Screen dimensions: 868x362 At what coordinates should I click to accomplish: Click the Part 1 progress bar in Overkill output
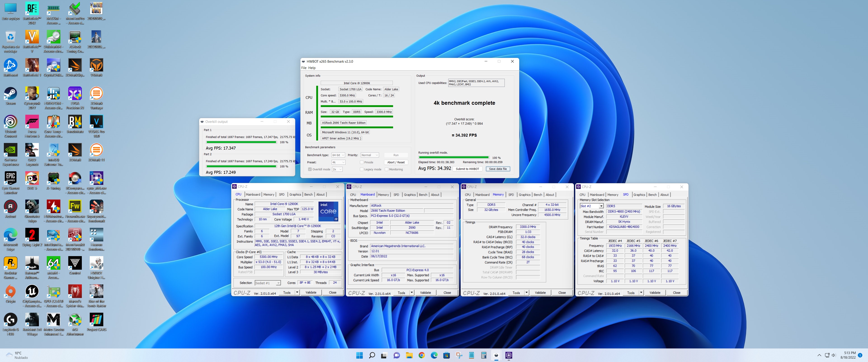click(x=241, y=142)
